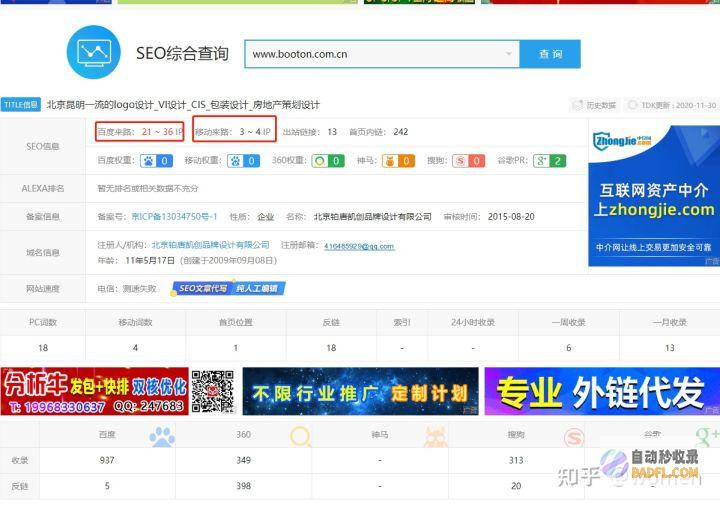Screen dimensions: 720x506
Task: Click 移动来路 value 3 ~ 4 IP
Action: [x=255, y=132]
